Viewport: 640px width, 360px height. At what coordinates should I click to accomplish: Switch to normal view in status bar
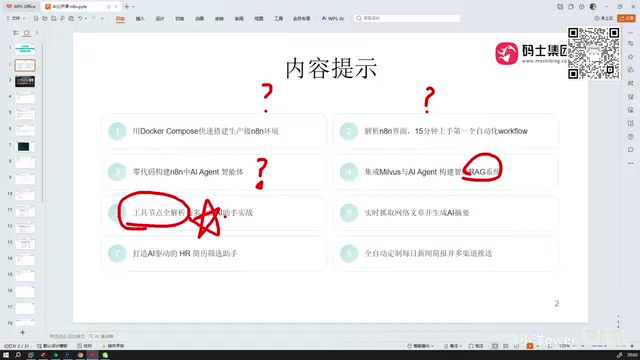click(495, 346)
